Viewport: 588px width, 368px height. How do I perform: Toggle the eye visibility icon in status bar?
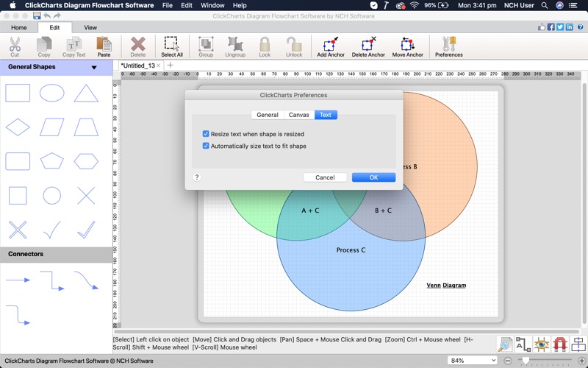coord(542,344)
